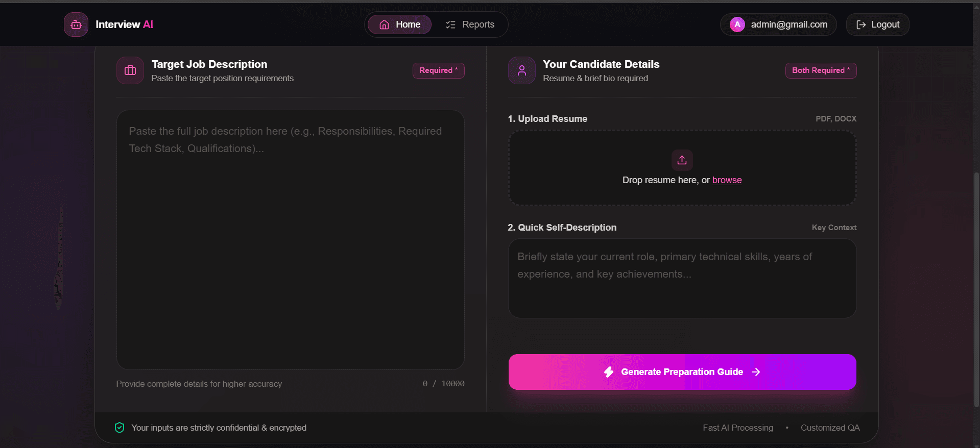Screen dimensions: 980x448
Task: Click the 'Your Candidate Details' heading
Action: 601,64
